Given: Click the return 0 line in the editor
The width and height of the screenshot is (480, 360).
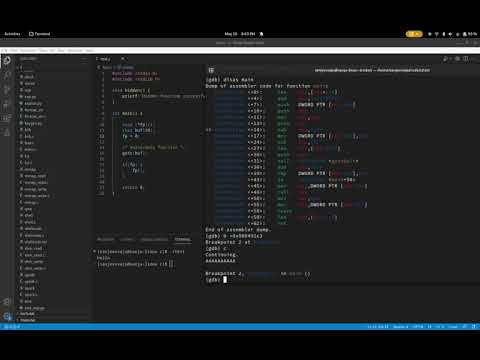Looking at the screenshot, I should tap(133, 187).
